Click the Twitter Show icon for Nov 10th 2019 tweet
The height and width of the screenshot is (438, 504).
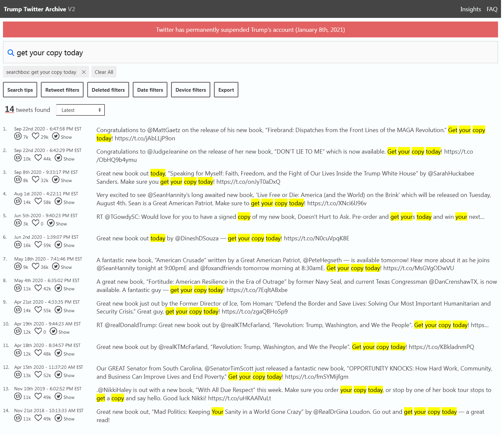(58, 396)
